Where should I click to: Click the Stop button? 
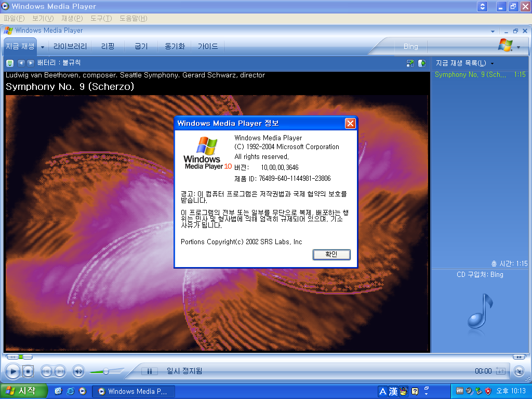click(x=28, y=371)
